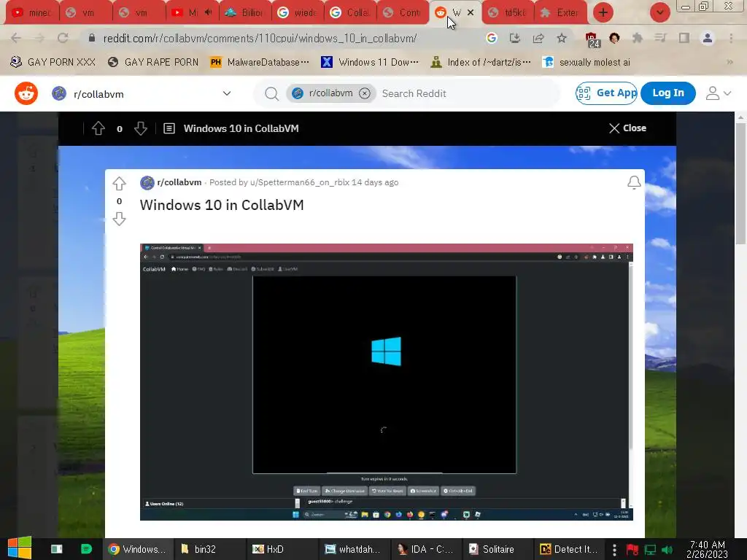Viewport: 747px width, 560px height.
Task: Downvote the post beside its title
Action: point(119,219)
